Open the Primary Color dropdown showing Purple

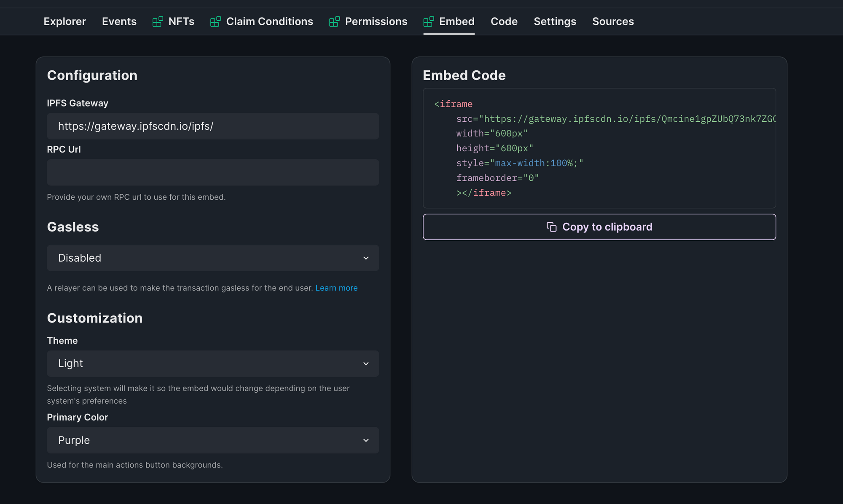point(213,440)
